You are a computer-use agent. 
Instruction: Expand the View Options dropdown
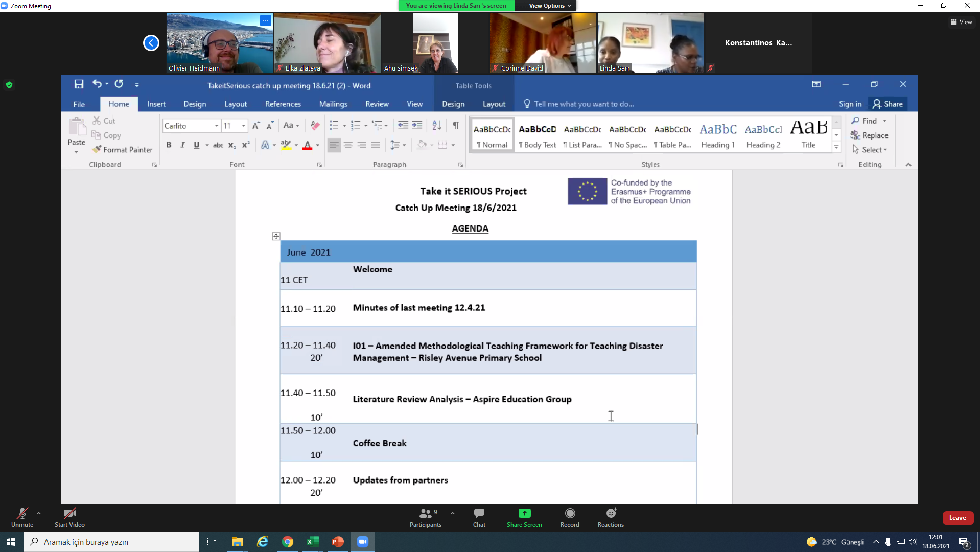[549, 6]
